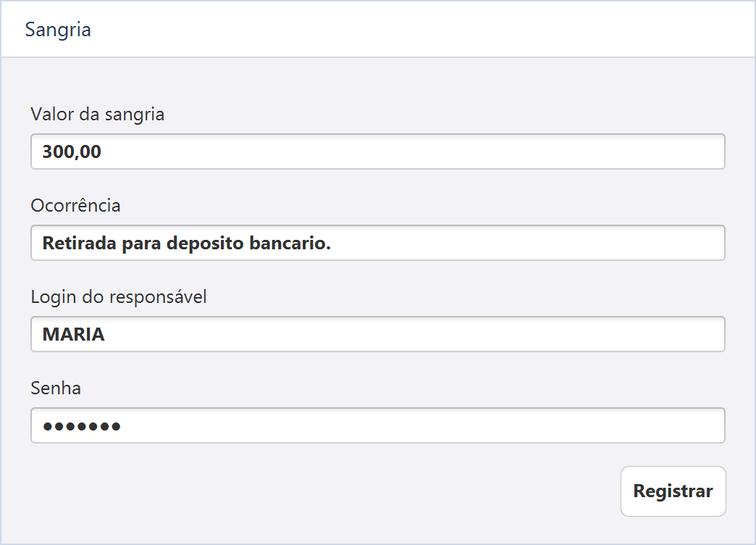Click the text 'Retirada para deposito bancario.'
This screenshot has height=545, width=756.
tap(187, 244)
